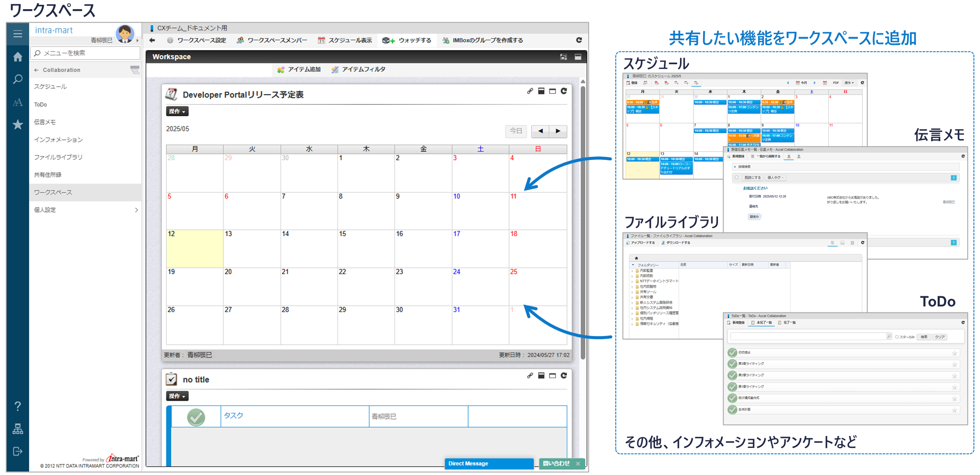This screenshot has height=475, width=980.
Task: Maximize the Developer Portal calendar item
Action: click(x=552, y=91)
